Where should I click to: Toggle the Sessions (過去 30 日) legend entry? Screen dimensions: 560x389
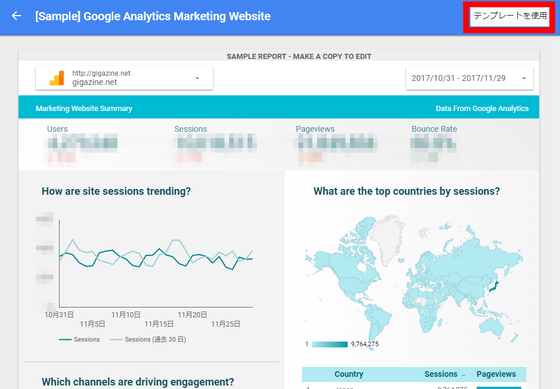(148, 339)
